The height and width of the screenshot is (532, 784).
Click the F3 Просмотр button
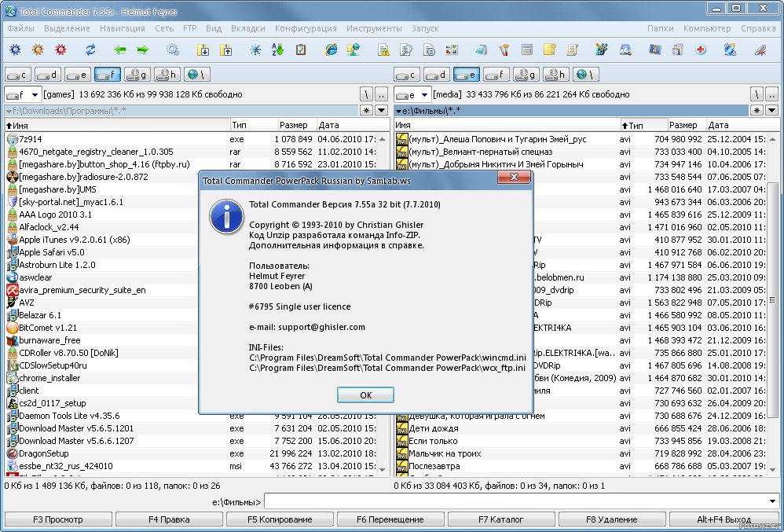(58, 519)
